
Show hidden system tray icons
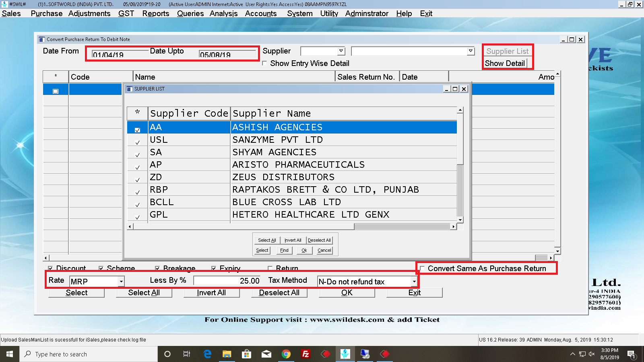click(572, 354)
